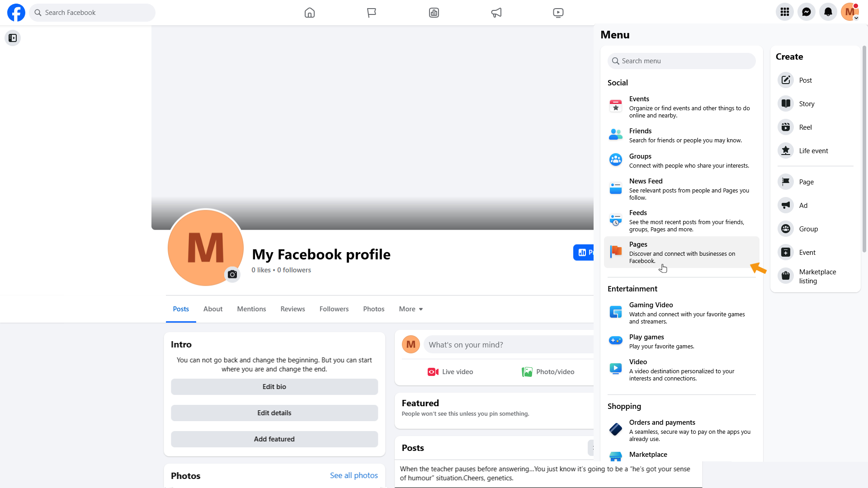Switch to the About tab
This screenshot has width=868, height=488.
[213, 309]
